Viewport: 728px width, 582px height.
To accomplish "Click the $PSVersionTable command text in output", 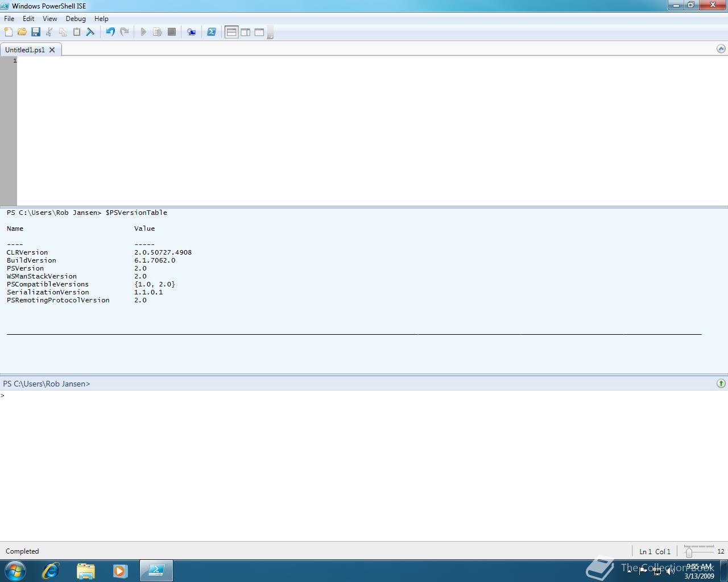I will 136,213.
